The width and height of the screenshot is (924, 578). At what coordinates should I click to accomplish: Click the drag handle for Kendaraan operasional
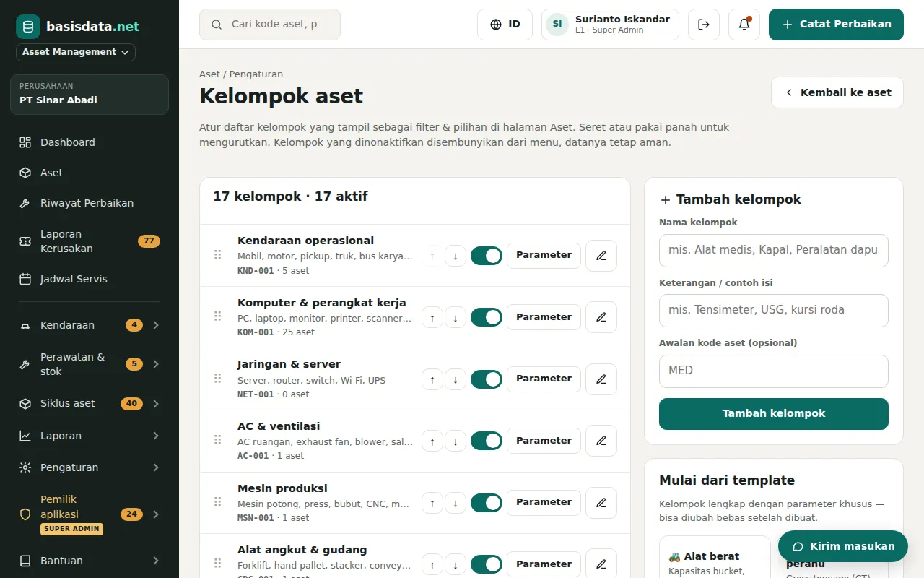click(217, 255)
